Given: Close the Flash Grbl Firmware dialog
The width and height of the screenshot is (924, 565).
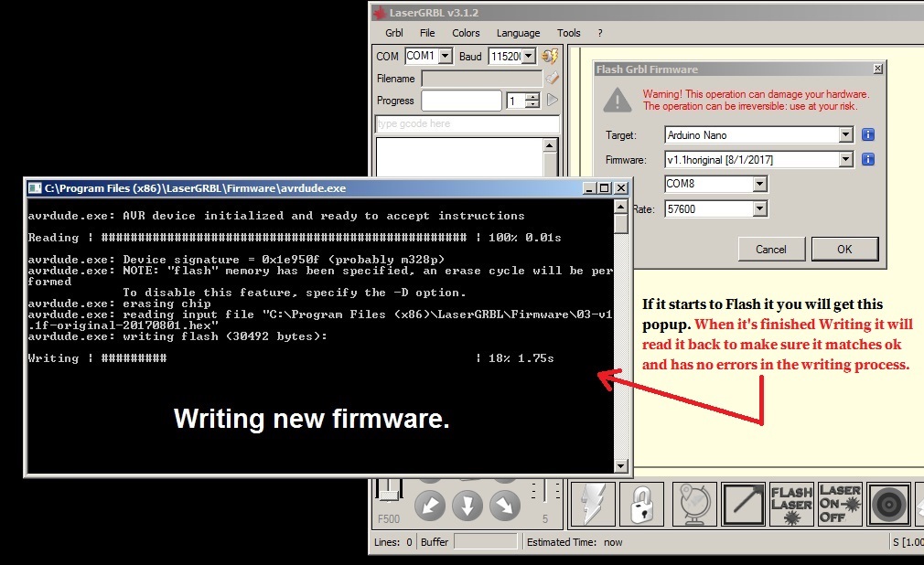Looking at the screenshot, I should click(x=877, y=69).
